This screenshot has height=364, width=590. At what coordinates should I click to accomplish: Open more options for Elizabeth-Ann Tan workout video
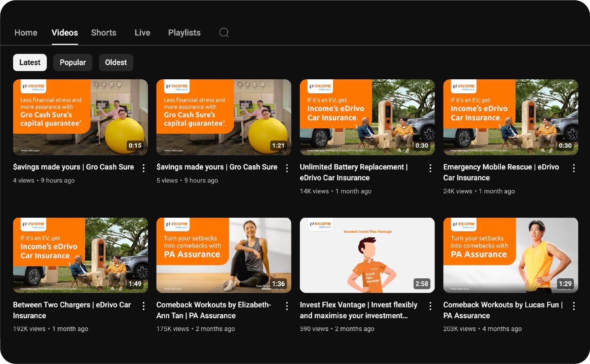pyautogui.click(x=287, y=306)
